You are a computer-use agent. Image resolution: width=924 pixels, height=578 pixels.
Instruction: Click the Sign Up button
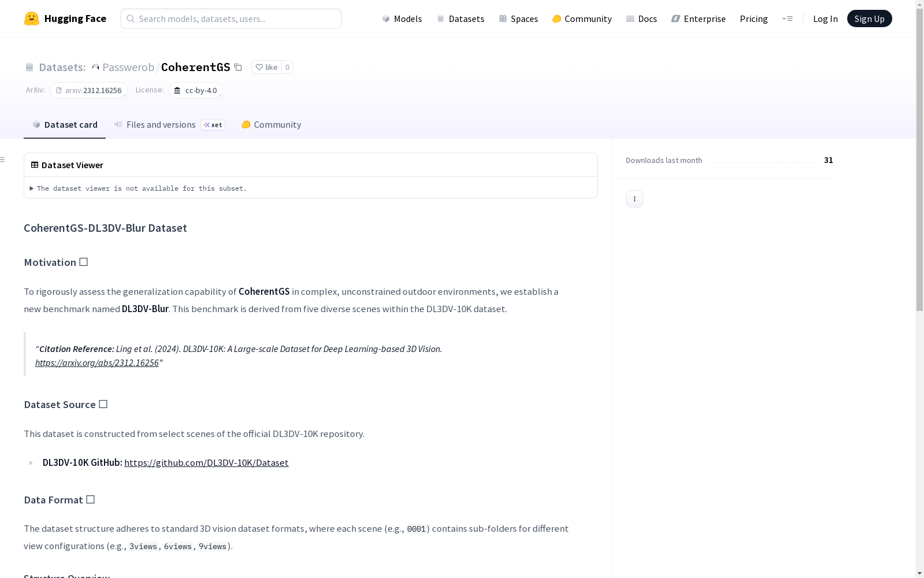tap(869, 18)
